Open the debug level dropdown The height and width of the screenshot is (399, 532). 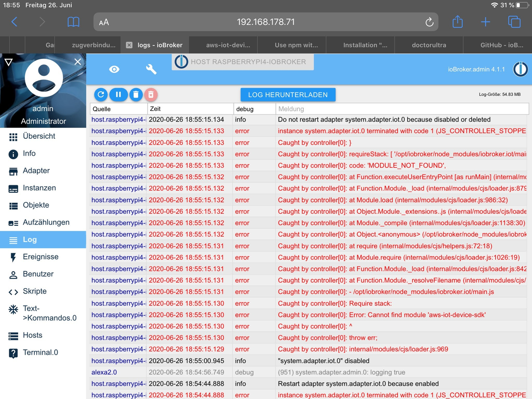point(254,109)
